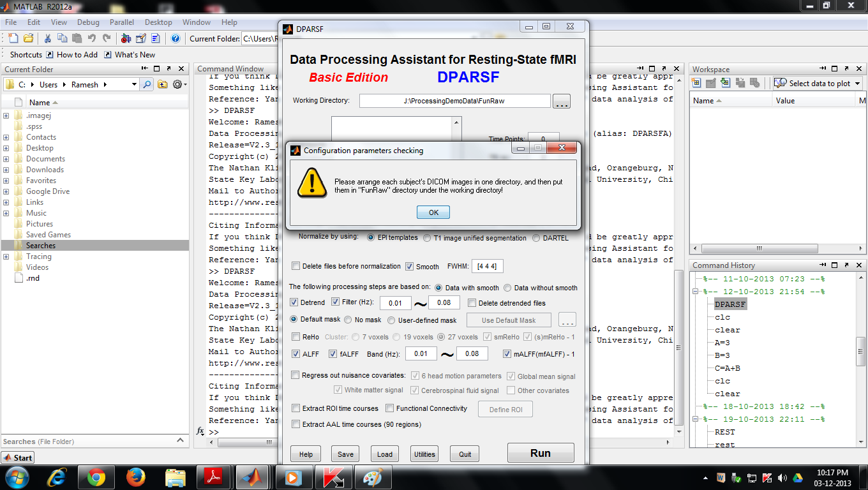868x490 pixels.
Task: Go up one folder level icon
Action: [x=163, y=84]
